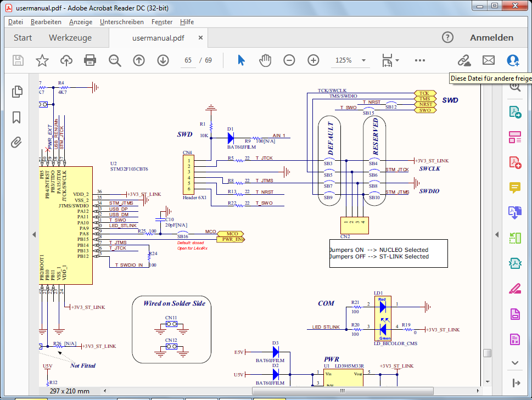532x400 pixels.
Task: Open Anzeige menu
Action: (81, 22)
